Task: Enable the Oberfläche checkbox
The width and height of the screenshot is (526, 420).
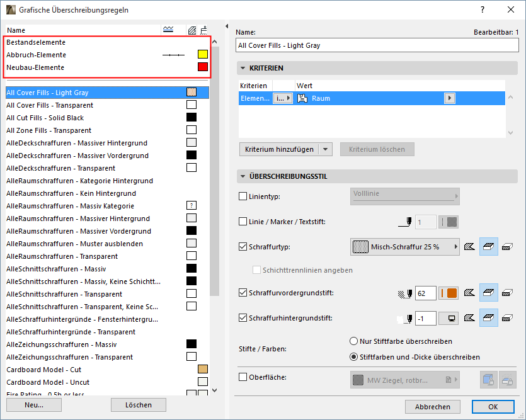Action: click(x=243, y=377)
